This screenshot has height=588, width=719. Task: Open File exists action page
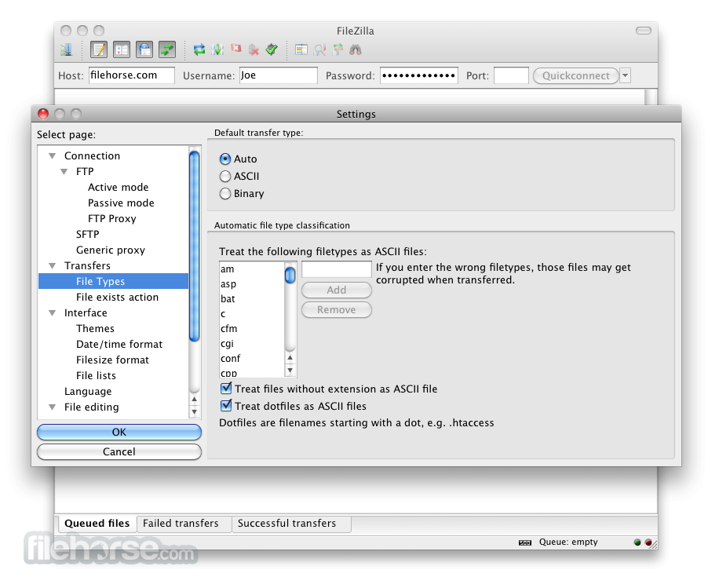click(118, 298)
